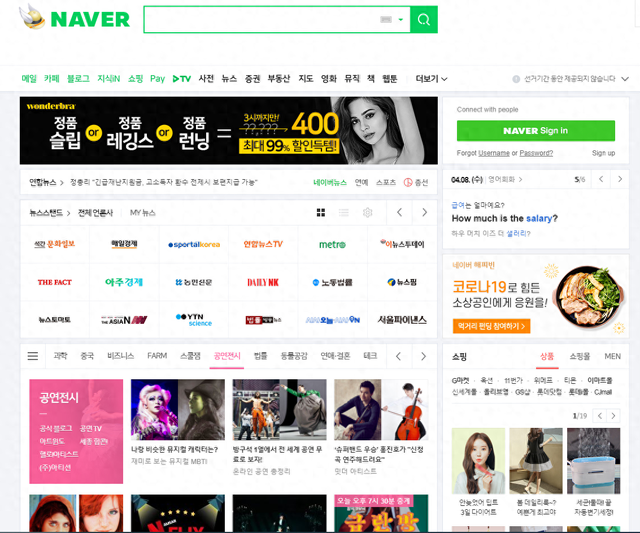
Task: Open the Naver TV play icon link
Action: click(x=182, y=79)
